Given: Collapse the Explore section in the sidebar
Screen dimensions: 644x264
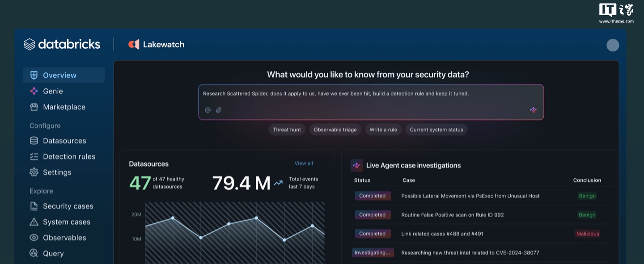Looking at the screenshot, I should coord(41,191).
